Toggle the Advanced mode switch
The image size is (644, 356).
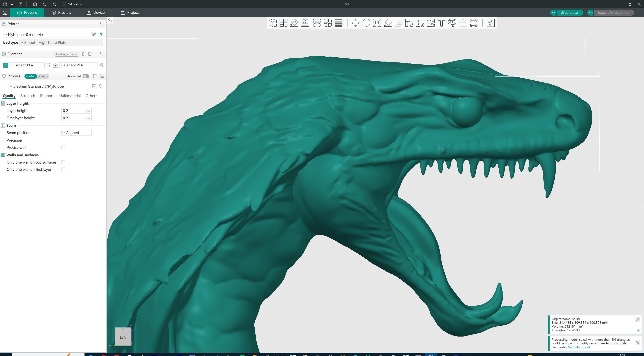(x=86, y=76)
